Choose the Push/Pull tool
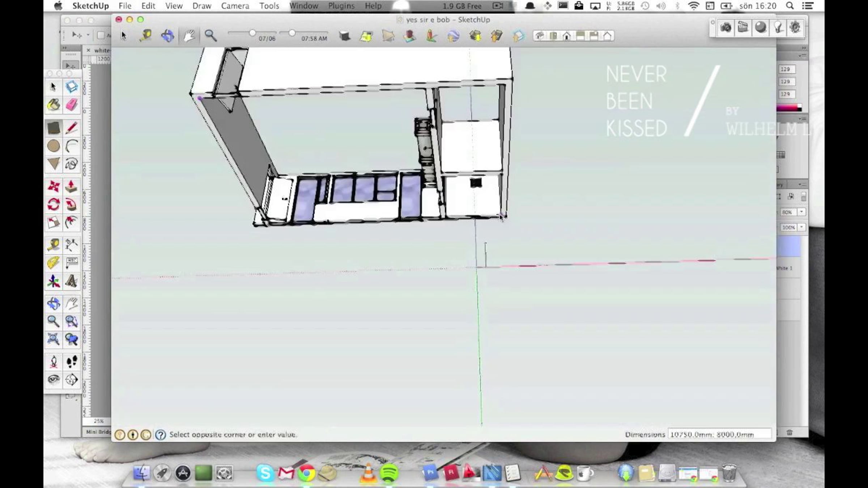The height and width of the screenshot is (488, 868). click(71, 187)
